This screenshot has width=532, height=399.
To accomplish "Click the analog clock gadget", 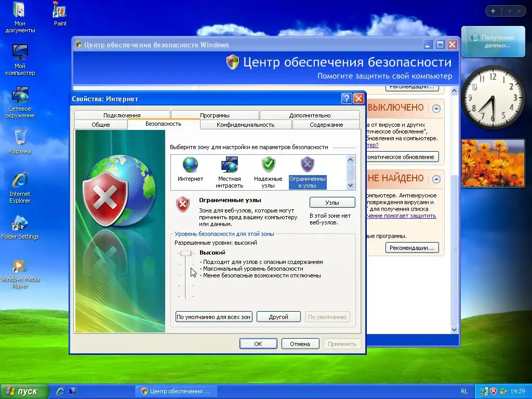I will click(493, 98).
